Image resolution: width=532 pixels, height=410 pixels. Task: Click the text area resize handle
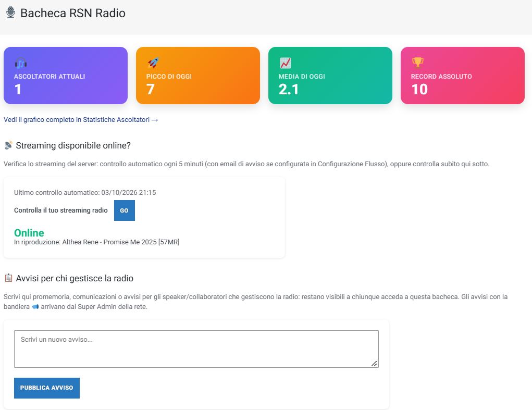tap(374, 364)
